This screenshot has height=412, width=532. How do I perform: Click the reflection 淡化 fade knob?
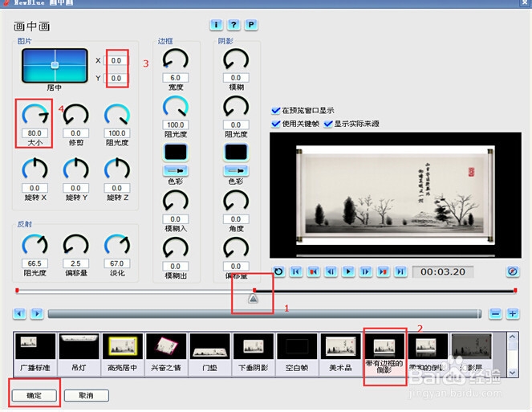click(117, 245)
